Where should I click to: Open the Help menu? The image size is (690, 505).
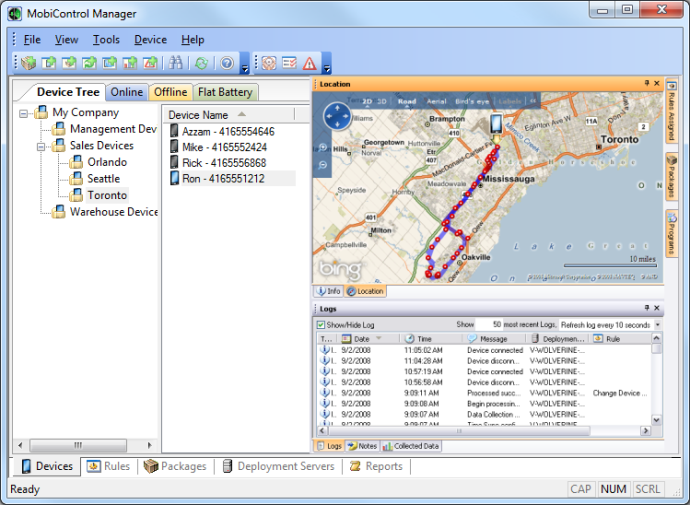point(193,40)
